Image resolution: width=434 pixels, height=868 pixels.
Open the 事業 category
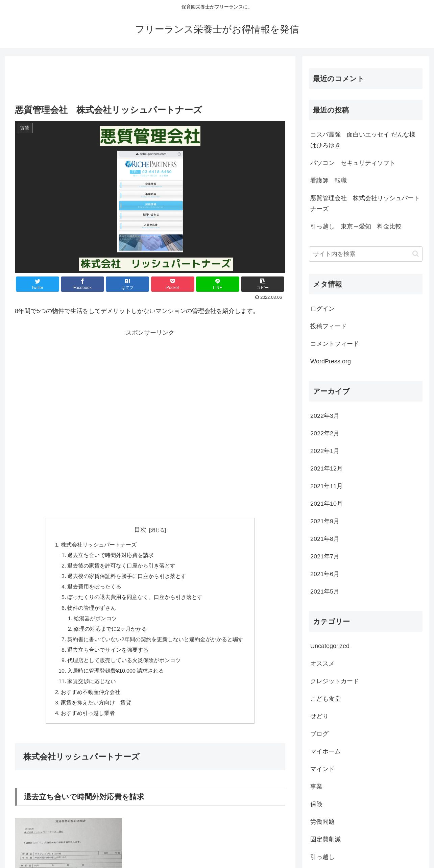point(316,787)
